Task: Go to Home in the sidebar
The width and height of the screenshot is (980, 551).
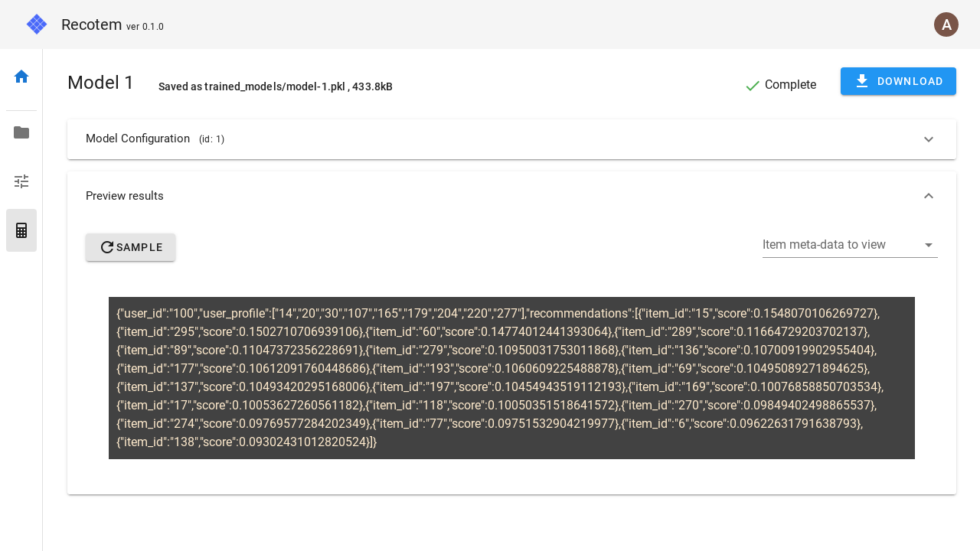Action: [x=21, y=77]
